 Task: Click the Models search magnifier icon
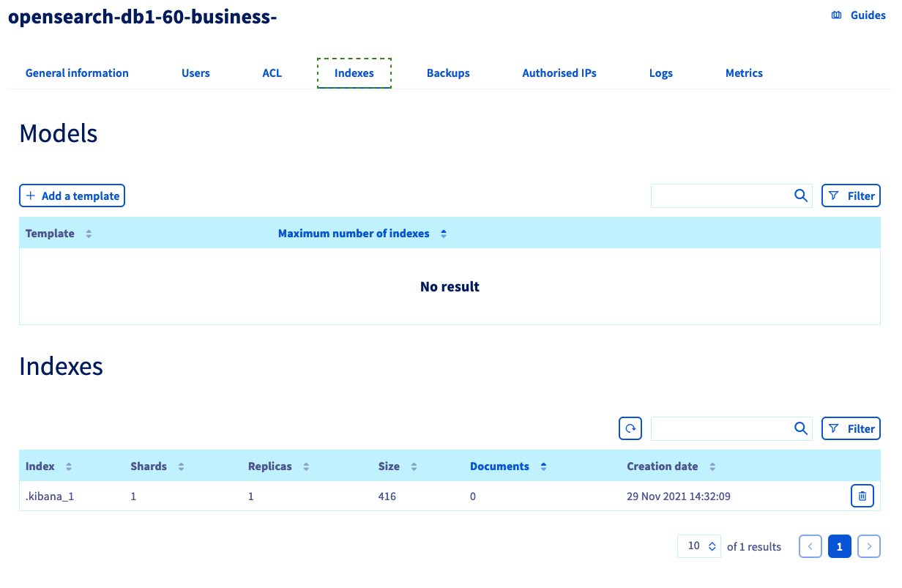(x=800, y=196)
